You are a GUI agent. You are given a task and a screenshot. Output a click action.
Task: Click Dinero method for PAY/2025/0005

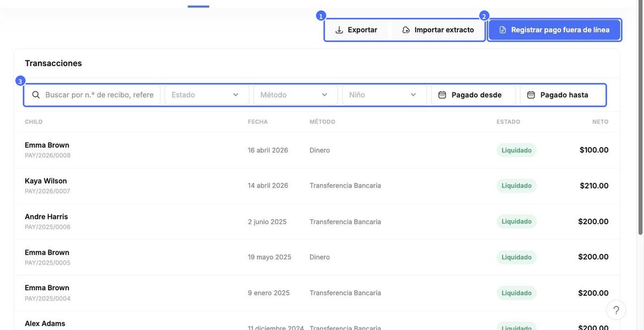coord(320,257)
